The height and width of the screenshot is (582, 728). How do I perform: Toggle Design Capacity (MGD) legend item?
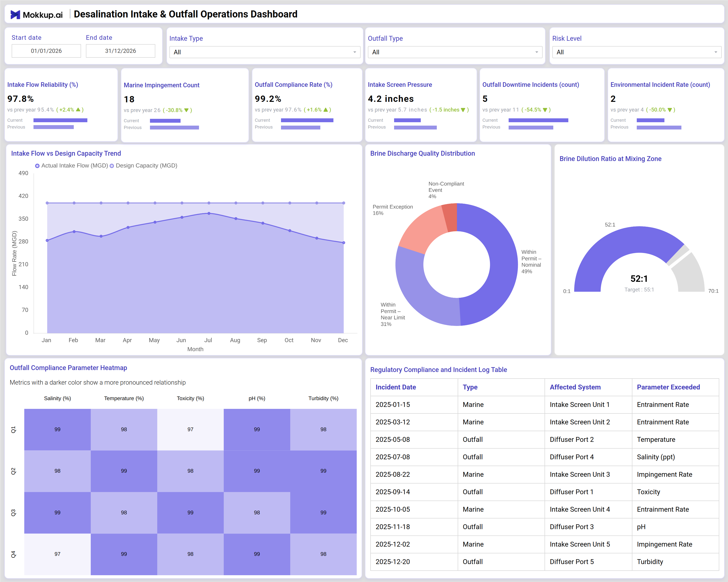(x=143, y=166)
